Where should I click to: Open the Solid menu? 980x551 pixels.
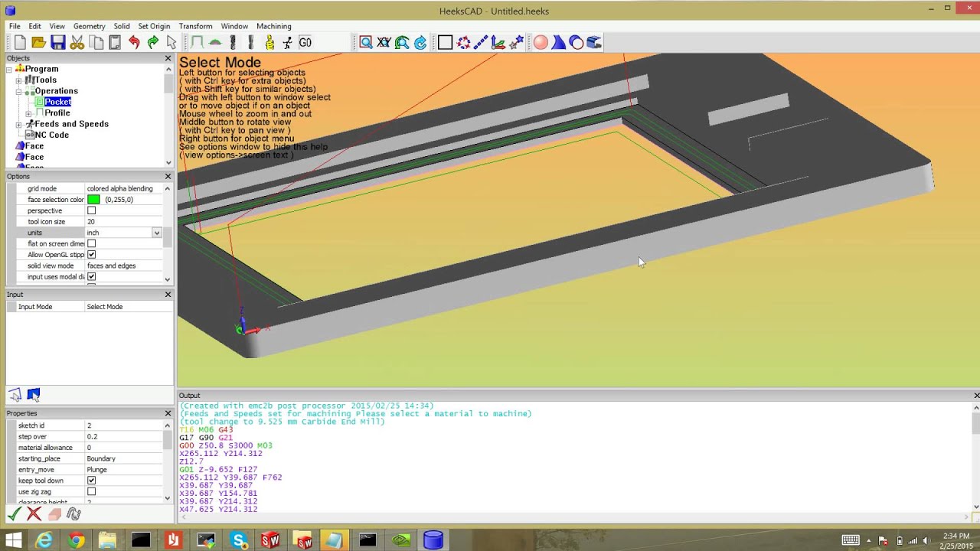[x=122, y=26]
